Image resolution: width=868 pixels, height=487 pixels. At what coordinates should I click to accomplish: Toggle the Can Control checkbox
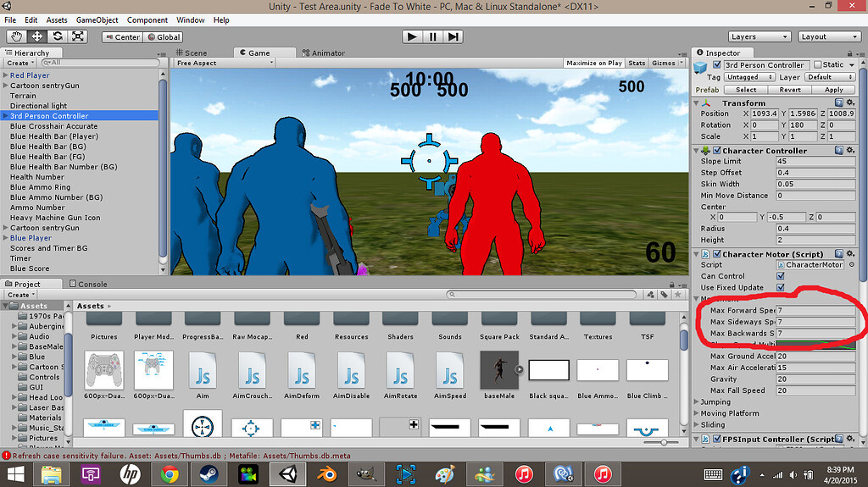781,276
